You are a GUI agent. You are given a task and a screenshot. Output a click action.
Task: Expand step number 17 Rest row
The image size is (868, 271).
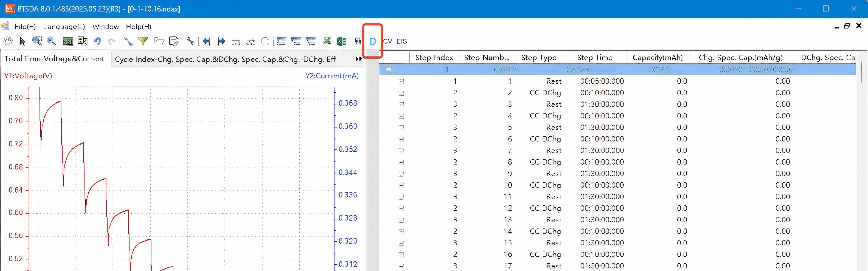pos(401,266)
